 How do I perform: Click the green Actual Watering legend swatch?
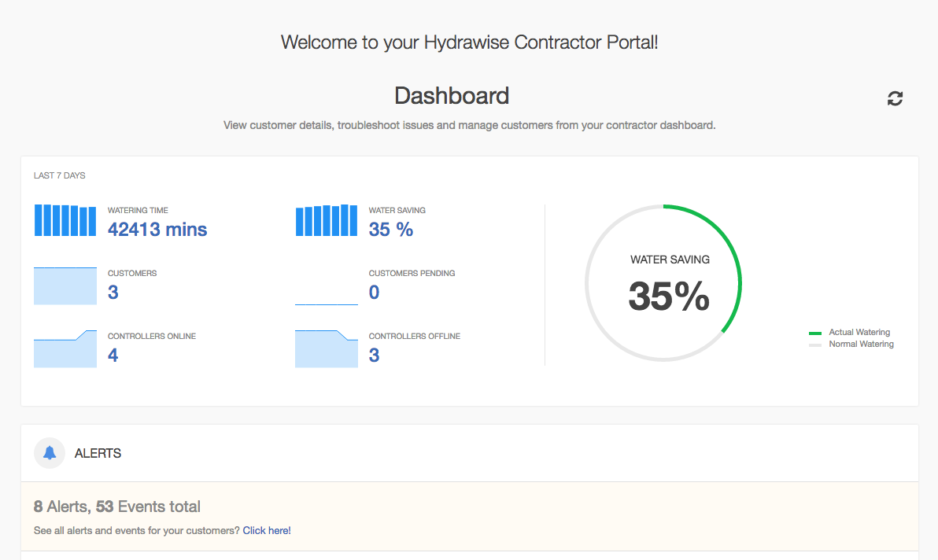(x=814, y=333)
